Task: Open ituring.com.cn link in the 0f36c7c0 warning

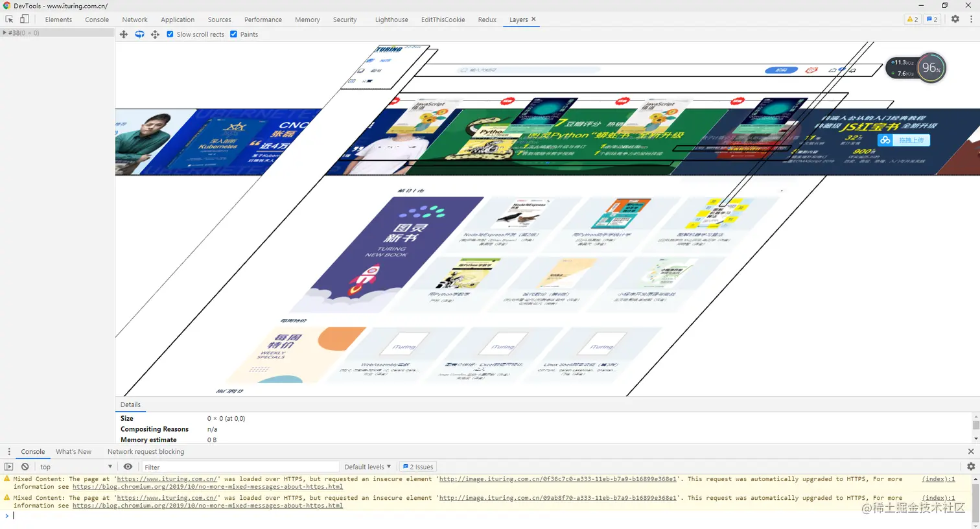Action: pos(167,479)
